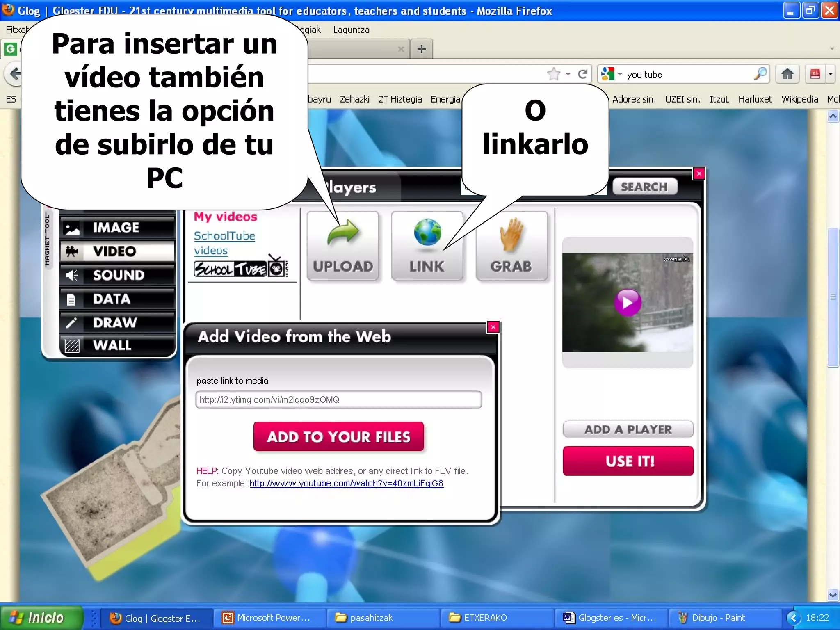Select the VIDEO tool option
This screenshot has width=840, height=630.
(117, 251)
